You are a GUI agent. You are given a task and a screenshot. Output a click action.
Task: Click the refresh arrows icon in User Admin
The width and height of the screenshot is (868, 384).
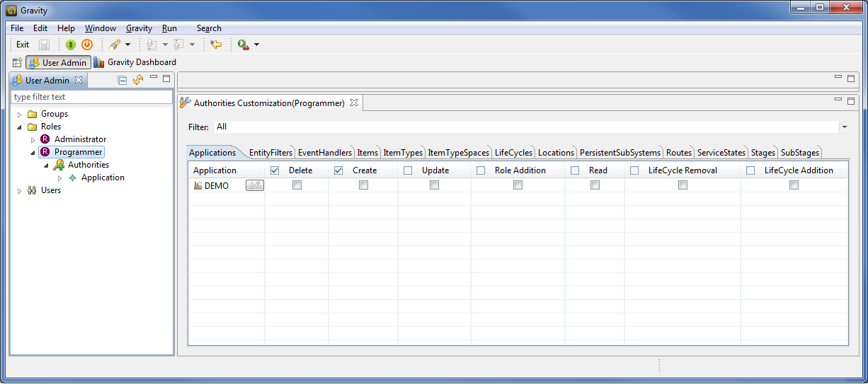click(138, 80)
